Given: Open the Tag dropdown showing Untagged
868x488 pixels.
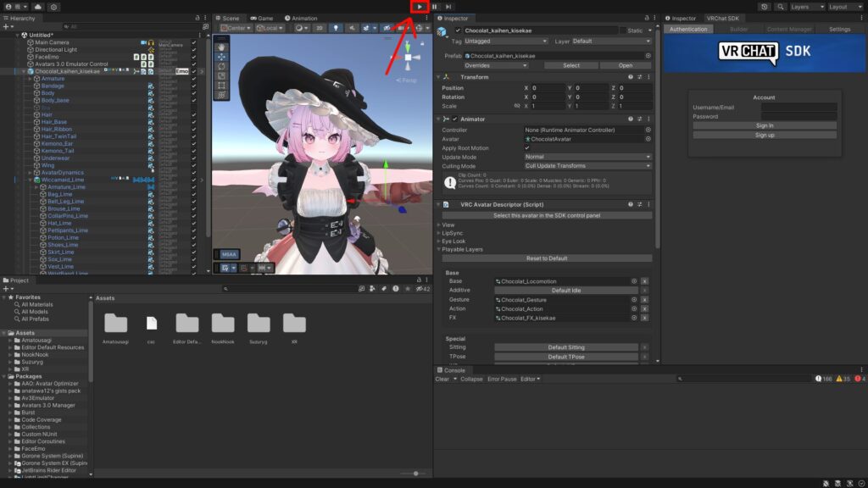Looking at the screenshot, I should [506, 41].
